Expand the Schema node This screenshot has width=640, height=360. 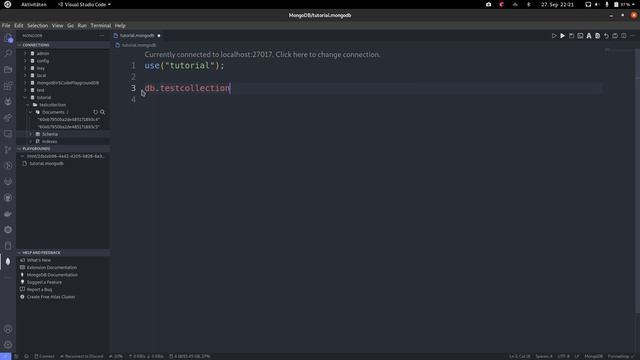coord(30,134)
